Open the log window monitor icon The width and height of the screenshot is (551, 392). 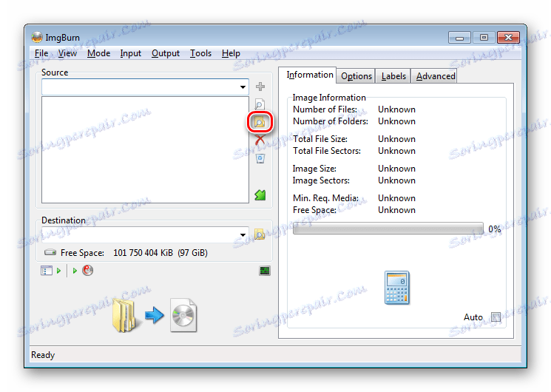click(x=265, y=271)
